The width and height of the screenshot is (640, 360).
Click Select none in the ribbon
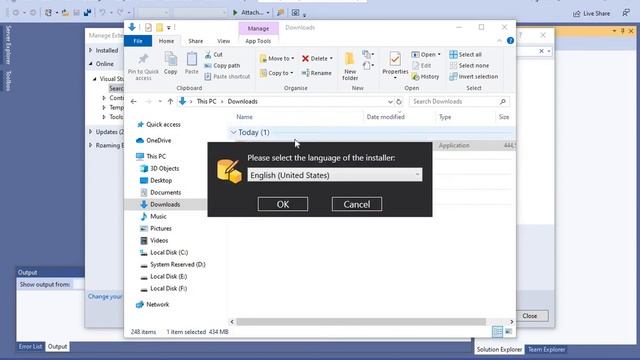pos(469,65)
